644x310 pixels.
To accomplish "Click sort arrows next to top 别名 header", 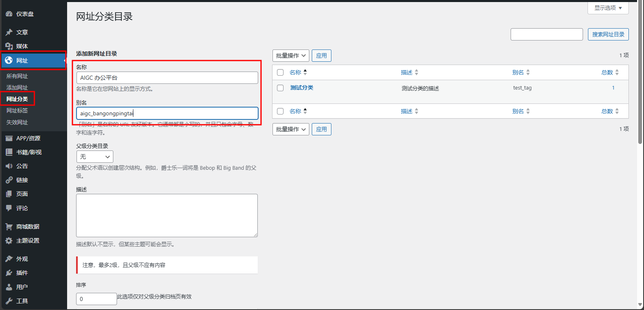I will [528, 72].
